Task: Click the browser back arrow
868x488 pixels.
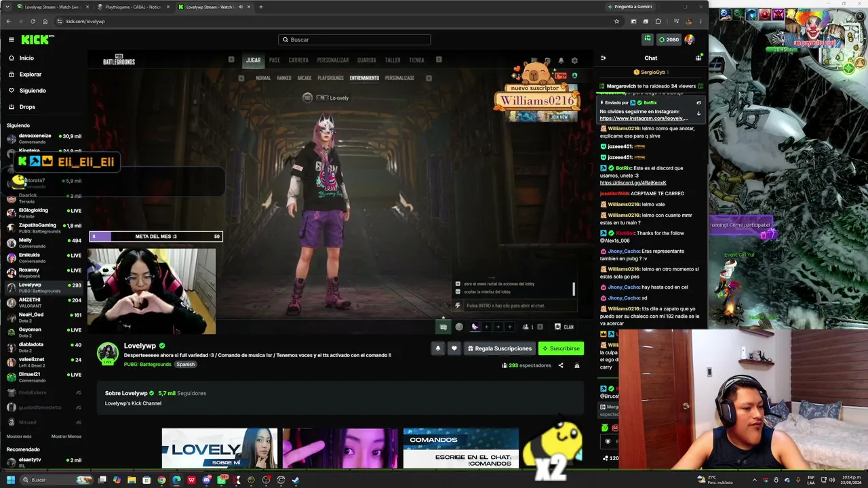Action: [9, 21]
